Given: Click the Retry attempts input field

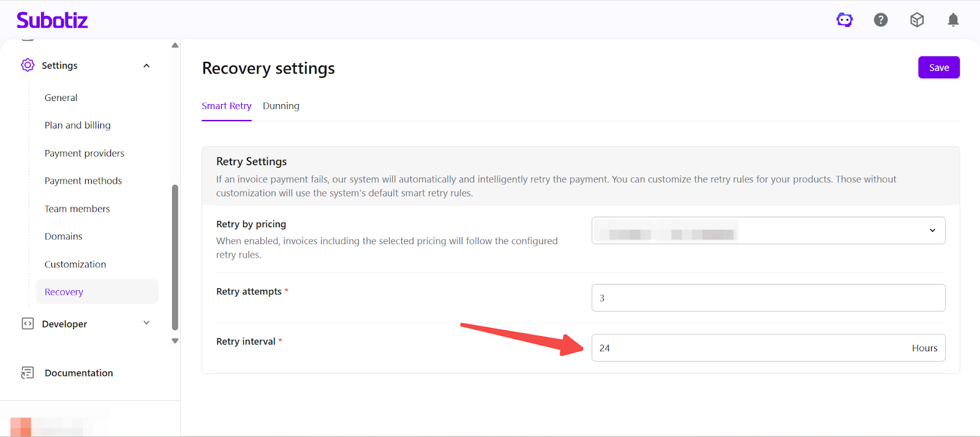Looking at the screenshot, I should (x=768, y=298).
